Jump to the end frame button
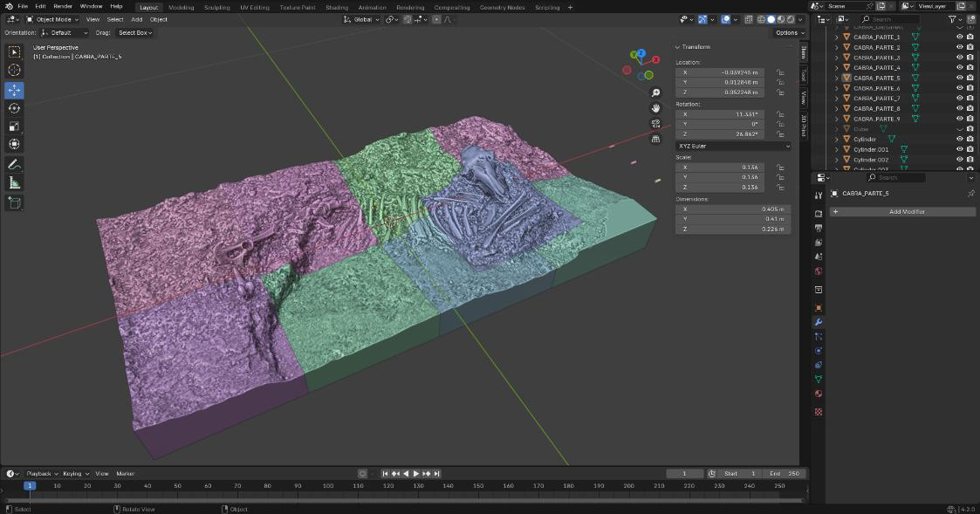Screen dimensions: 980x514 [x=437, y=474]
